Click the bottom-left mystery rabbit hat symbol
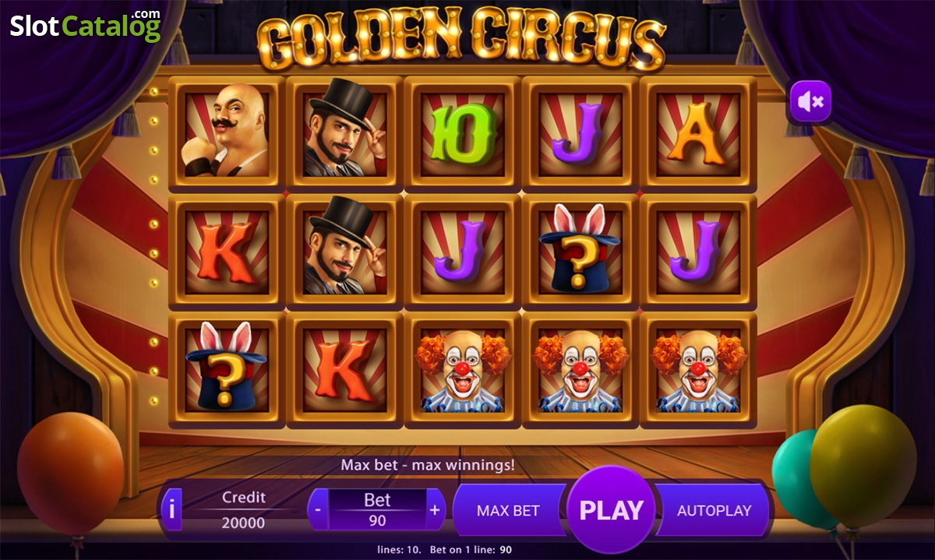 click(226, 370)
